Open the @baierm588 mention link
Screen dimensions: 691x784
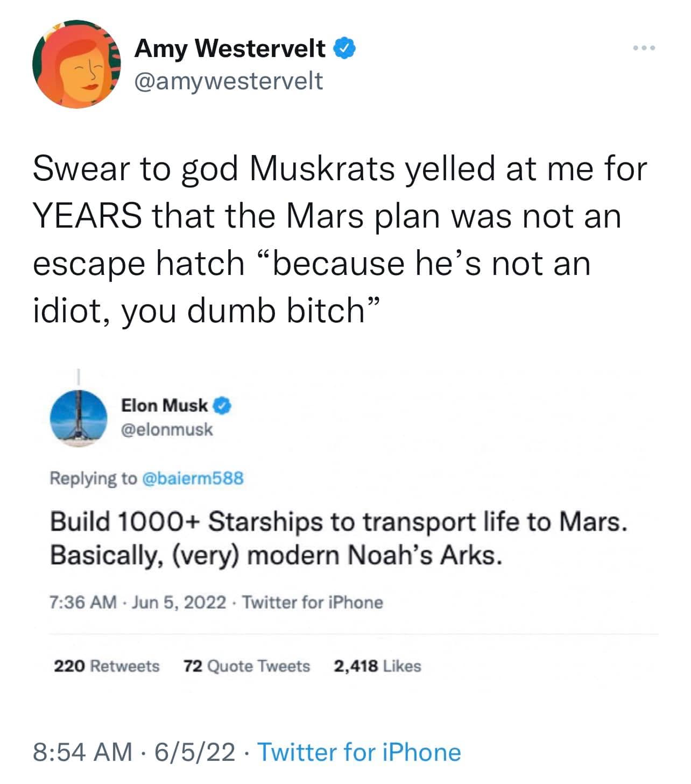click(x=192, y=478)
